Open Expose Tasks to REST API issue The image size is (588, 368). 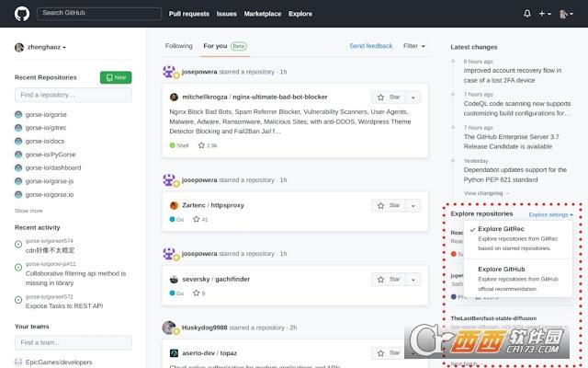pos(64,306)
